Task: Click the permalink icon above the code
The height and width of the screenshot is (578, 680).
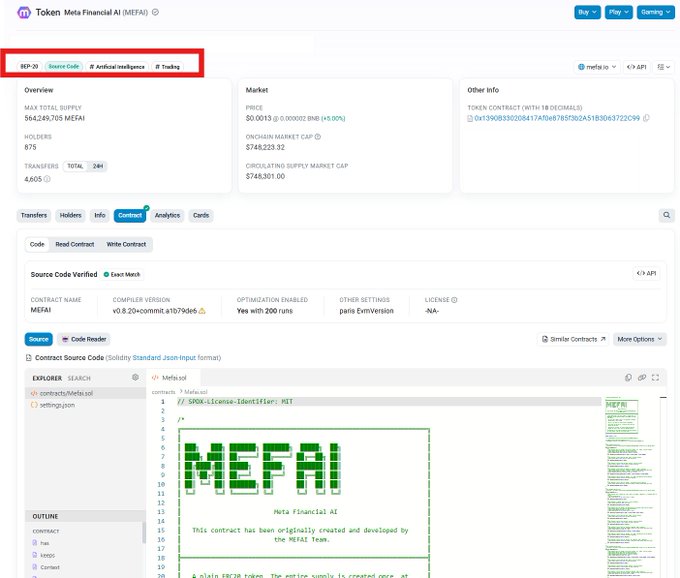Action: [642, 378]
